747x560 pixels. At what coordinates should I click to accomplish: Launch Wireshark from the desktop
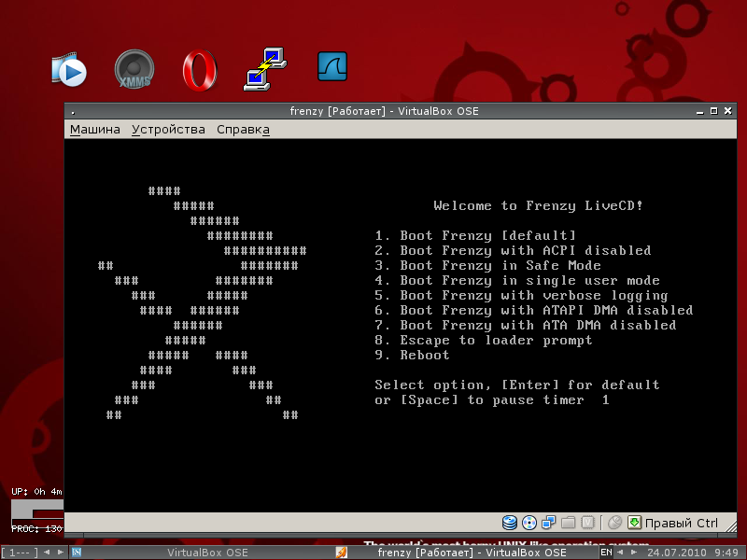(332, 65)
